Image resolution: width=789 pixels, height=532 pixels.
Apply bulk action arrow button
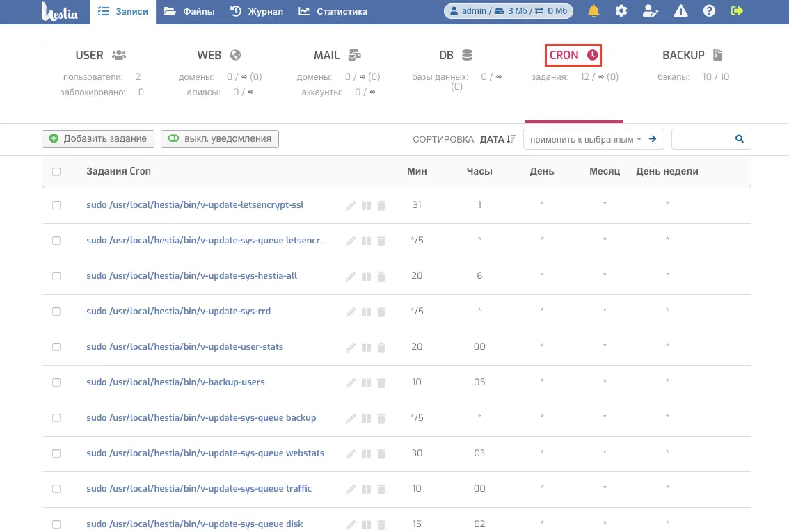point(653,139)
